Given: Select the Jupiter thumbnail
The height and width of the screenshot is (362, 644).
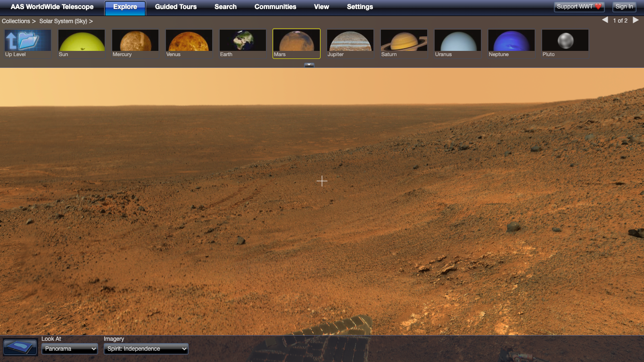Looking at the screenshot, I should click(x=350, y=44).
